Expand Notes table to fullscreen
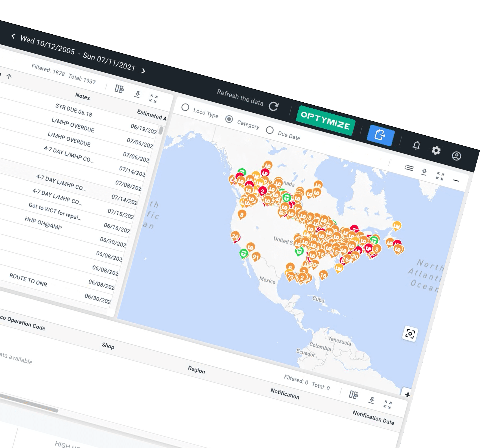The width and height of the screenshot is (484, 448). tap(153, 99)
